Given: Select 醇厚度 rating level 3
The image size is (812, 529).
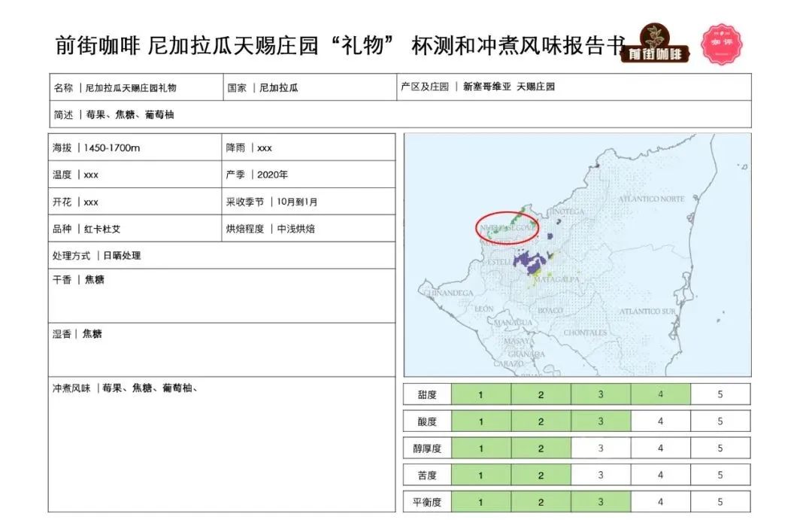Looking at the screenshot, I should coord(601,448).
